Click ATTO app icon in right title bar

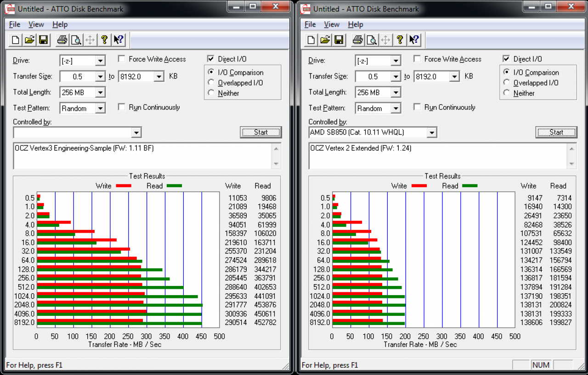click(305, 9)
